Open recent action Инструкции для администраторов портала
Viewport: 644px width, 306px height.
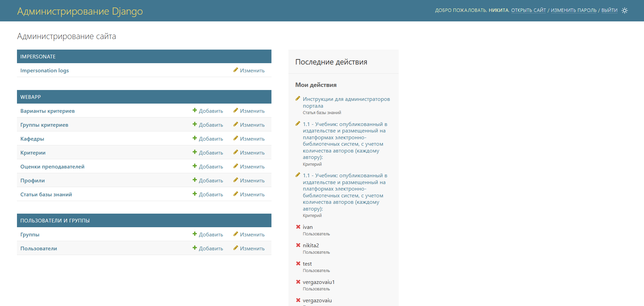(x=346, y=102)
